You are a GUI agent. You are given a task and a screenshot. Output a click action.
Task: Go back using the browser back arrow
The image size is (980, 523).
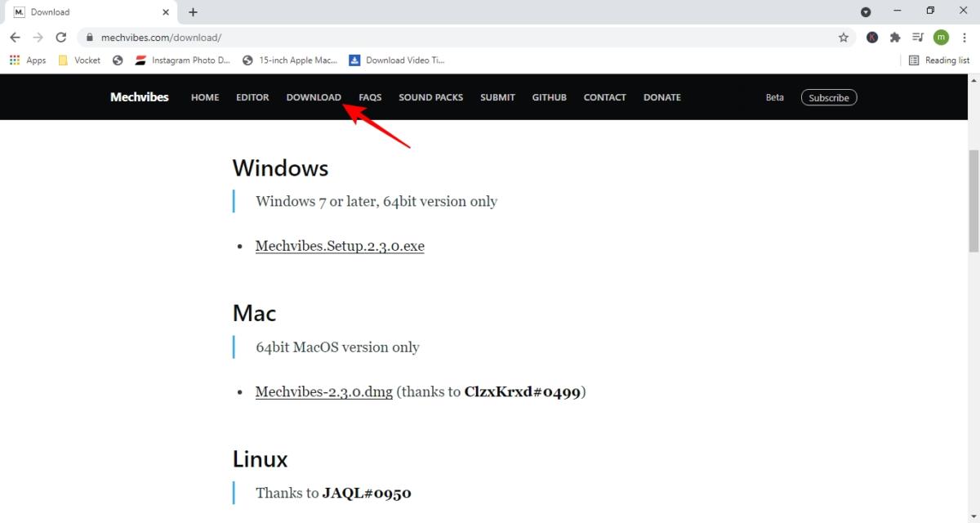pyautogui.click(x=15, y=38)
